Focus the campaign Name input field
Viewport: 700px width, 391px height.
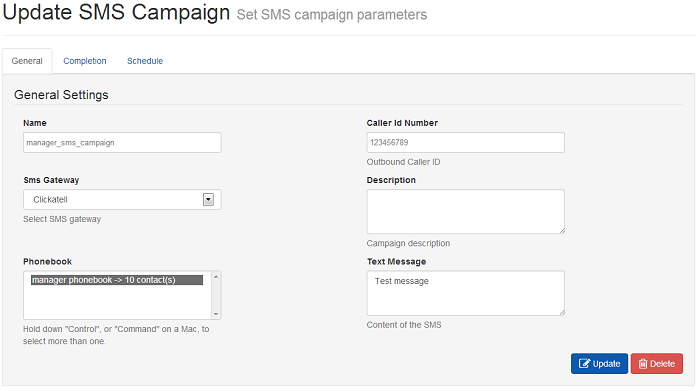[x=122, y=142]
